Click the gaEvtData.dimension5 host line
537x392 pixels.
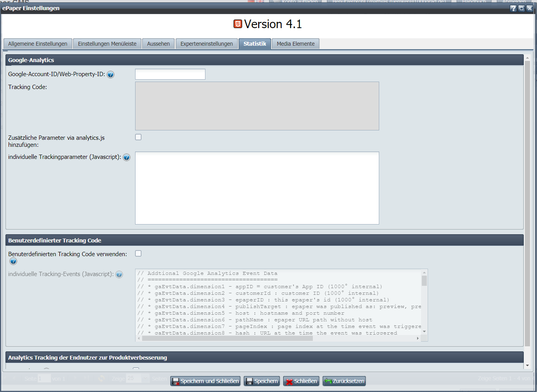coord(241,313)
